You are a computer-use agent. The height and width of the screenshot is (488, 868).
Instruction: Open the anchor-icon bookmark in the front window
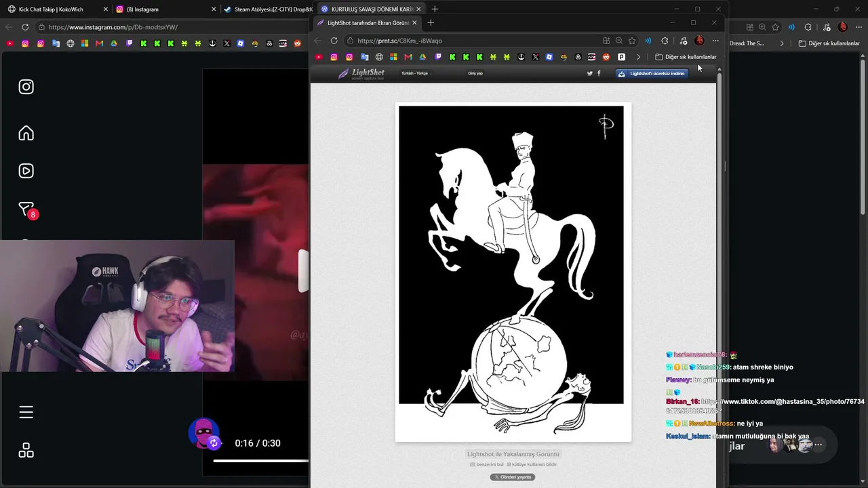(521, 57)
